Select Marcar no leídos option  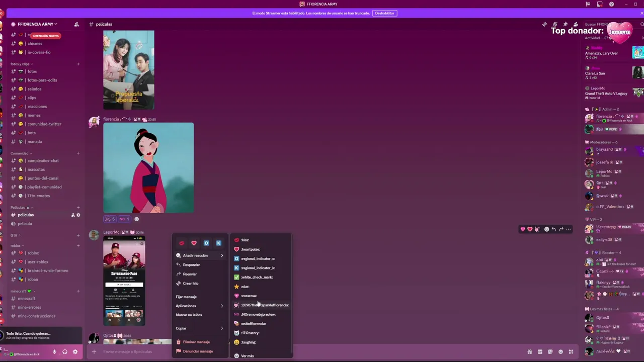pos(200,315)
